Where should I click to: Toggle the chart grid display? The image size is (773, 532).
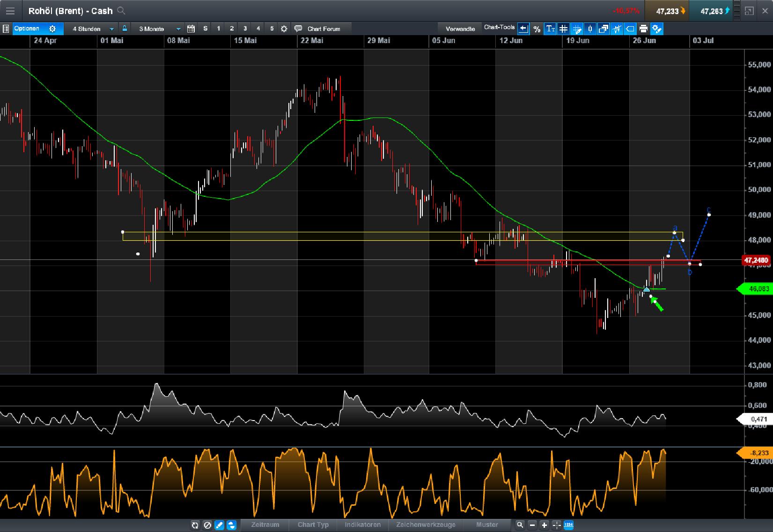pos(563,29)
